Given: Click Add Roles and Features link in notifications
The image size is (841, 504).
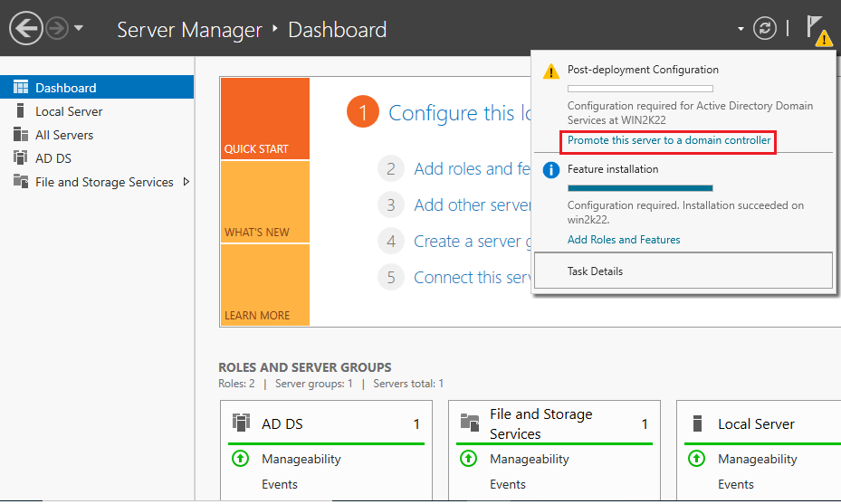Looking at the screenshot, I should click(624, 240).
